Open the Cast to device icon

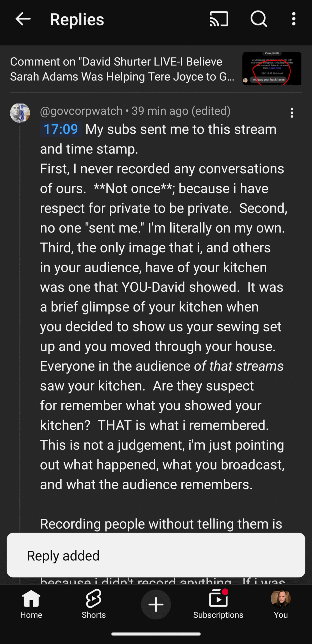point(219,19)
